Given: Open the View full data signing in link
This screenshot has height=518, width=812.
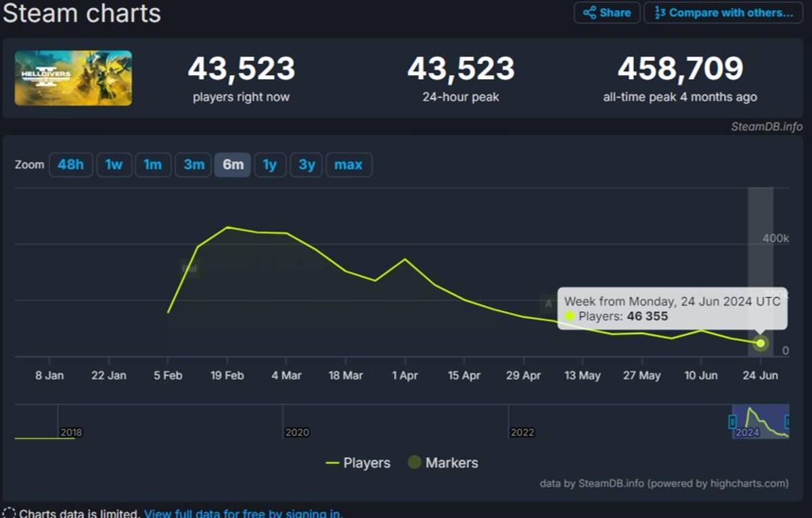Looking at the screenshot, I should point(243,513).
